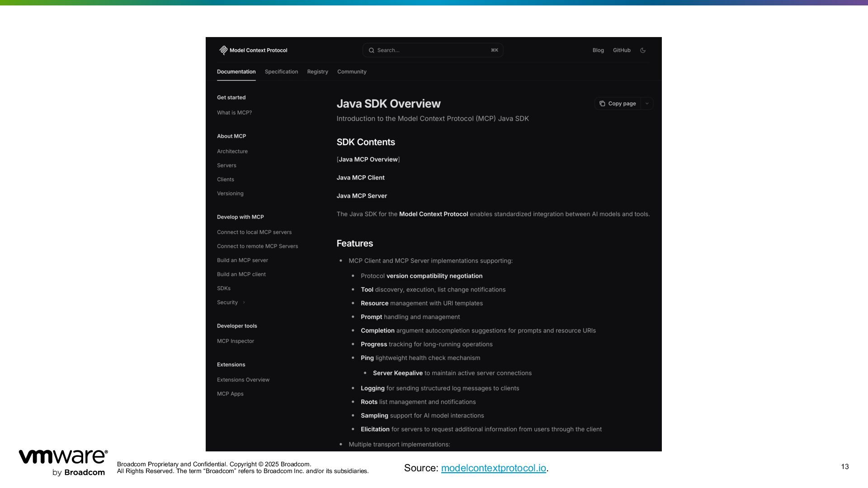This screenshot has height=488, width=868.
Task: Click the Documentation tab
Action: point(236,72)
